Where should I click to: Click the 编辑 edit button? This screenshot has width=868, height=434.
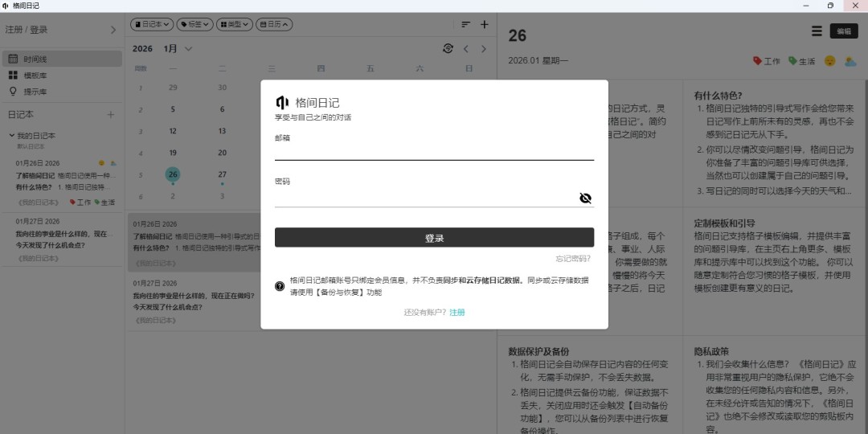[x=844, y=31]
